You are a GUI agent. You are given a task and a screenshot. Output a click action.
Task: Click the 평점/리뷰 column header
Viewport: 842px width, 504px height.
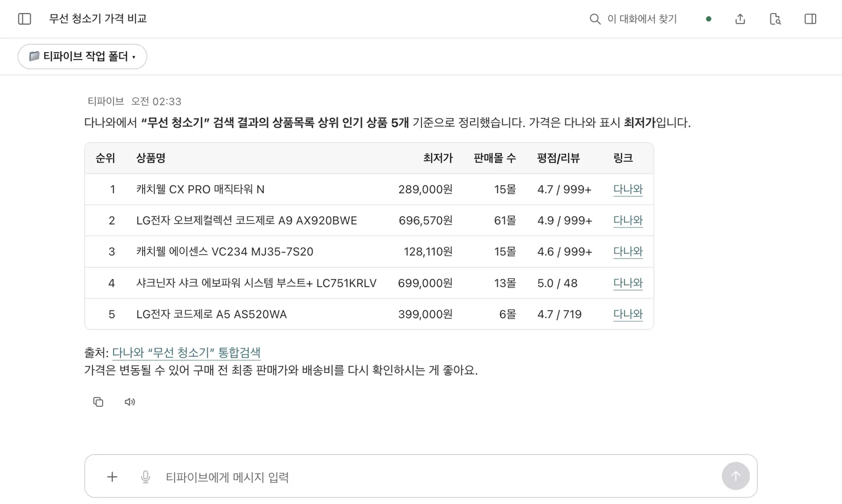coord(558,158)
